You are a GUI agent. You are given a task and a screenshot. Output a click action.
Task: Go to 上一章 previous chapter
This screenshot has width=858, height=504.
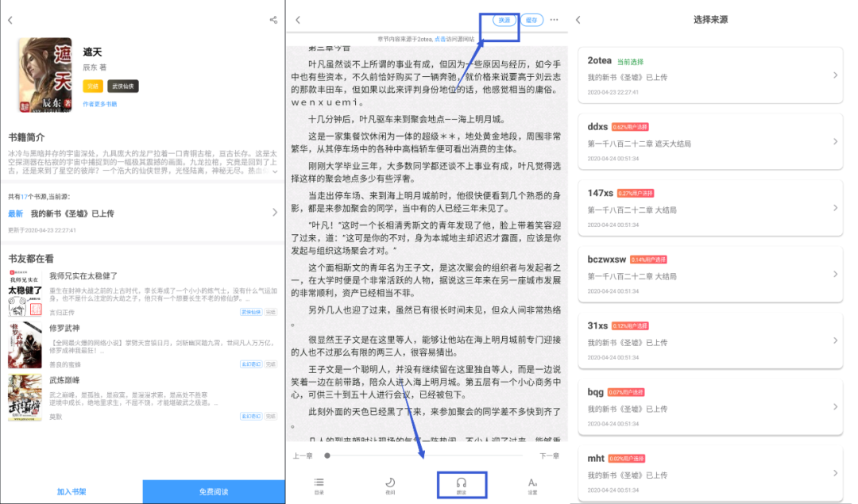coord(303,456)
